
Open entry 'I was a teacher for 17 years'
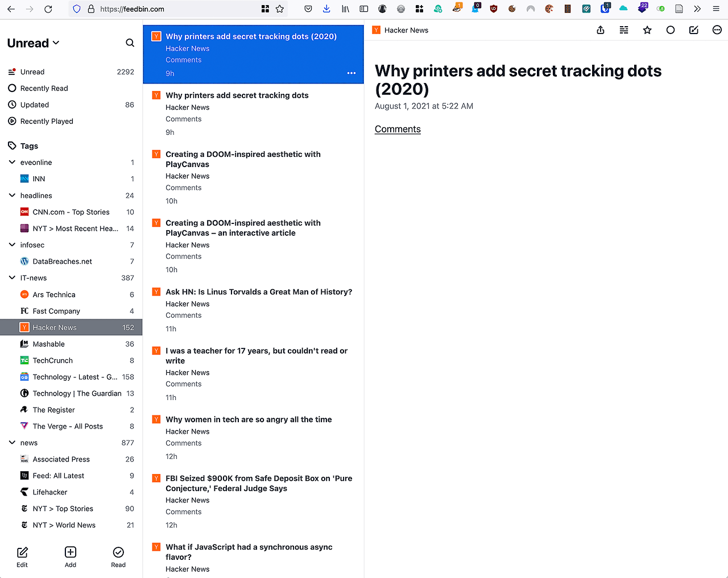253,374
